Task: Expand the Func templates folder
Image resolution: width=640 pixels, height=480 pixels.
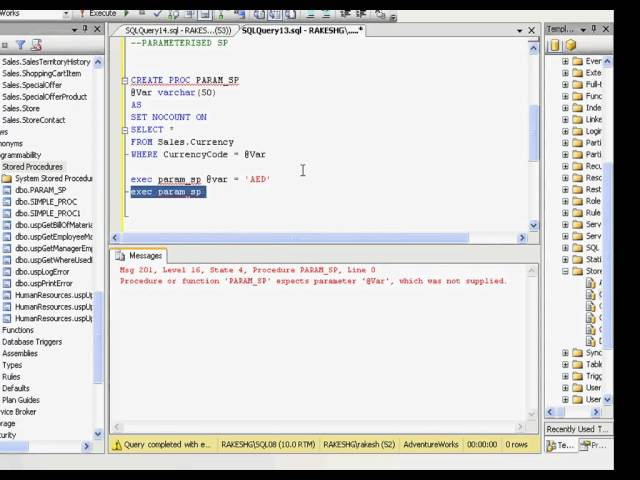Action: [x=565, y=96]
